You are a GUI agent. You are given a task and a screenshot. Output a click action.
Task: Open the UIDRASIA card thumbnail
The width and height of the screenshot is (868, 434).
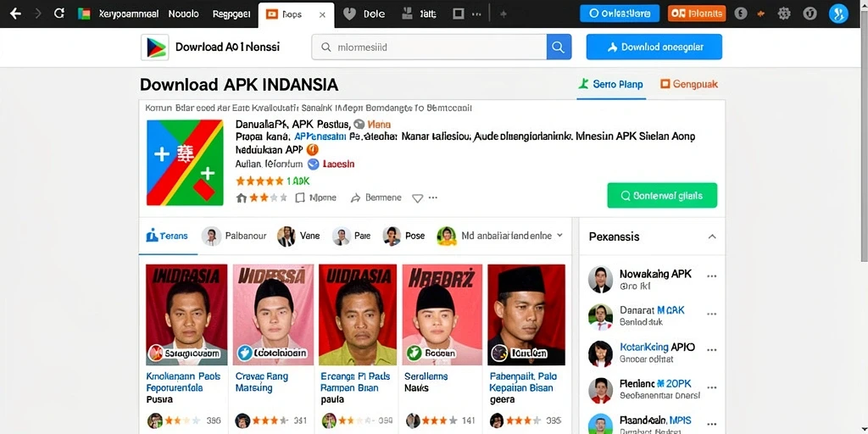click(358, 314)
